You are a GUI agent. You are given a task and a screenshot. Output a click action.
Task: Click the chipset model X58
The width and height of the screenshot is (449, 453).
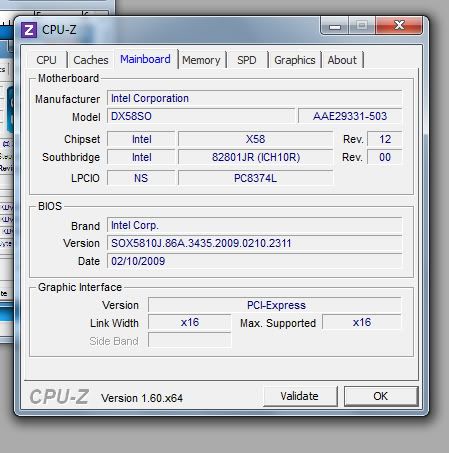[x=256, y=139]
